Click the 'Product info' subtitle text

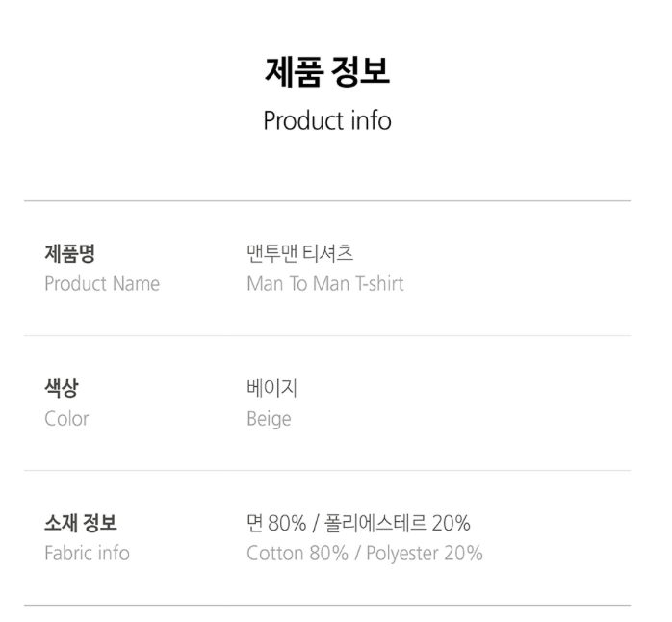[327, 121]
